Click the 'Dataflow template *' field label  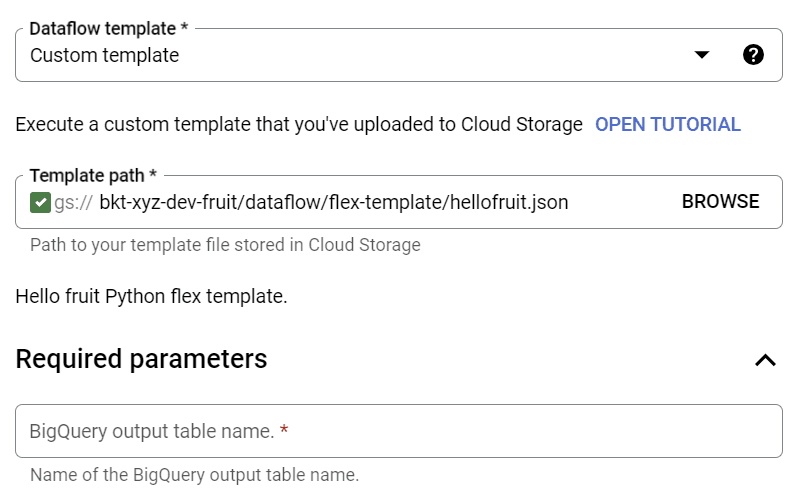pyautogui.click(x=109, y=29)
